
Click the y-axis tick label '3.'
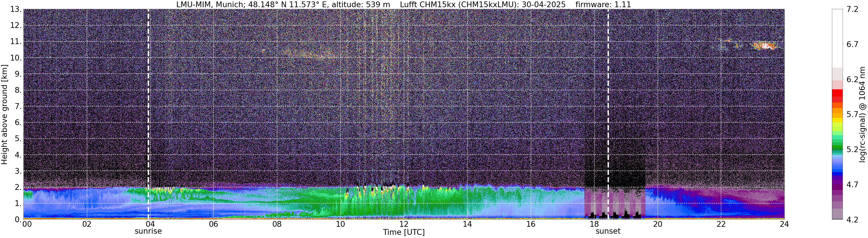[x=18, y=171]
